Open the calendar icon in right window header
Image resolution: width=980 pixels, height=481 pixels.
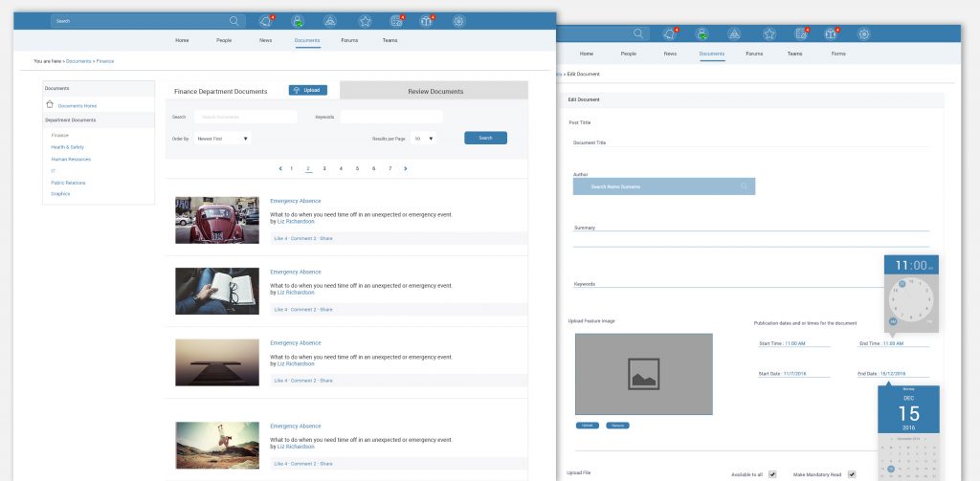tap(801, 33)
